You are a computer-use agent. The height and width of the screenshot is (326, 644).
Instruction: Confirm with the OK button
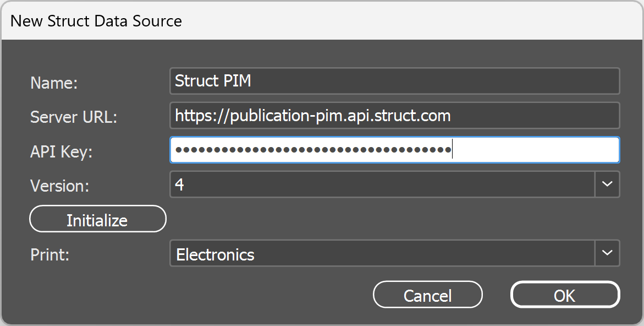tap(565, 295)
